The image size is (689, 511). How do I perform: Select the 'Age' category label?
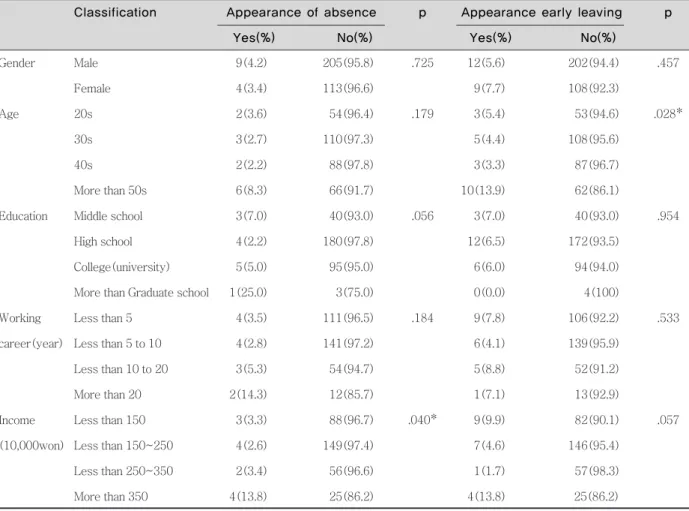pos(9,114)
